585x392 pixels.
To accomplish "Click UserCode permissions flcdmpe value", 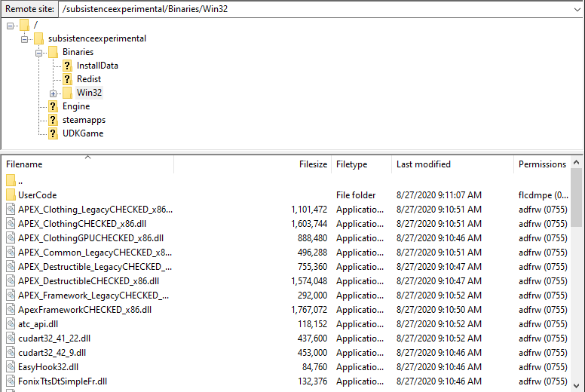I will (544, 195).
